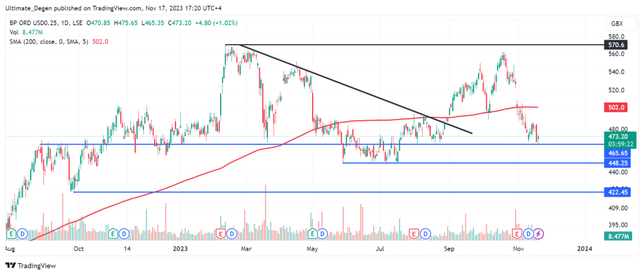
Task: Click the 2024 label on the time axis
Action: tap(584, 249)
